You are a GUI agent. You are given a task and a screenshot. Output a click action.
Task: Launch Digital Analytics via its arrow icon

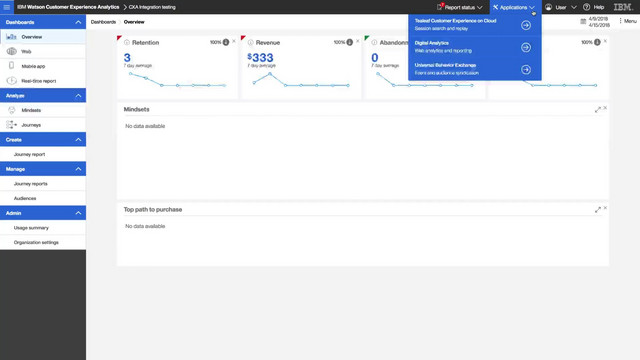(526, 47)
